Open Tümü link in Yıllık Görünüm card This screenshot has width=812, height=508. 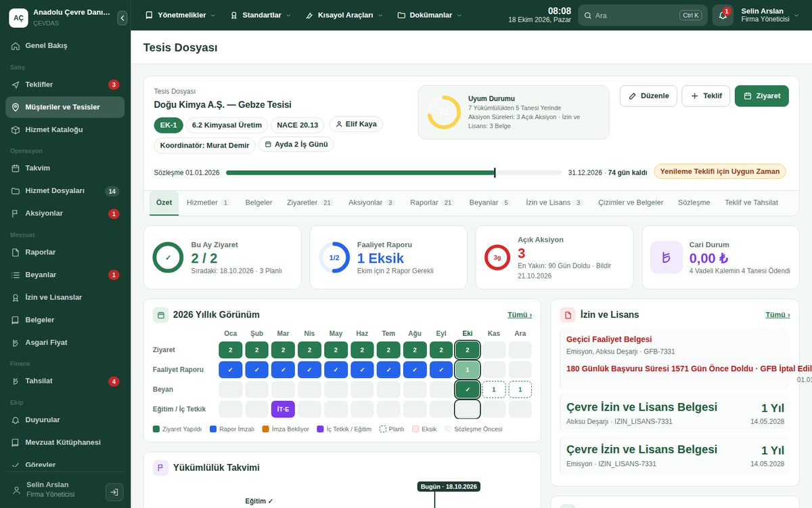coord(520,315)
